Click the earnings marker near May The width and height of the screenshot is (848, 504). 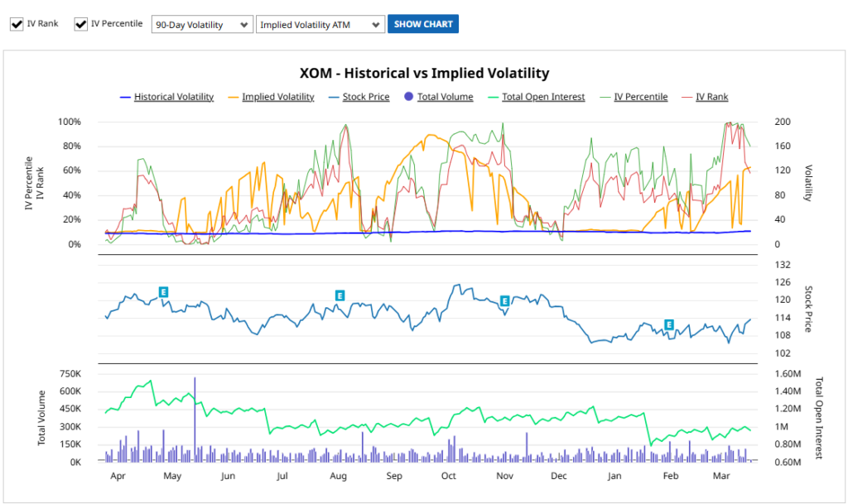[164, 291]
